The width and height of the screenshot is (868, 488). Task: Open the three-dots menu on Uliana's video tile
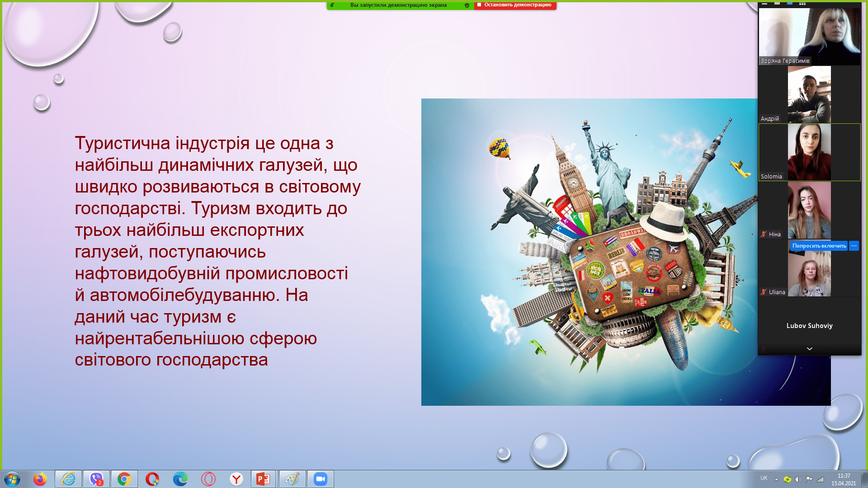[x=854, y=246]
